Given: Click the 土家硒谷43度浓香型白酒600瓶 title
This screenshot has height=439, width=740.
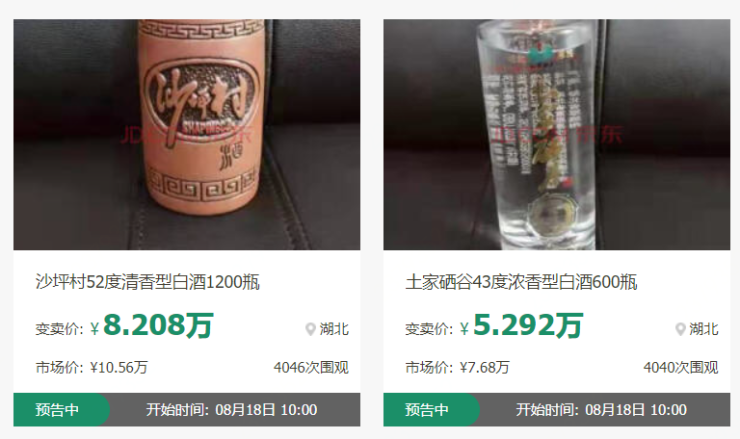Looking at the screenshot, I should coord(521,282).
